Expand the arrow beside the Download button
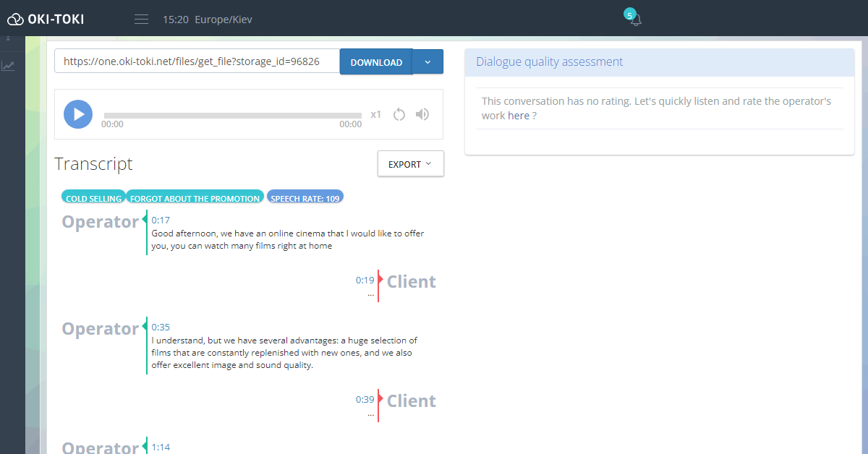The image size is (868, 454). (427, 62)
